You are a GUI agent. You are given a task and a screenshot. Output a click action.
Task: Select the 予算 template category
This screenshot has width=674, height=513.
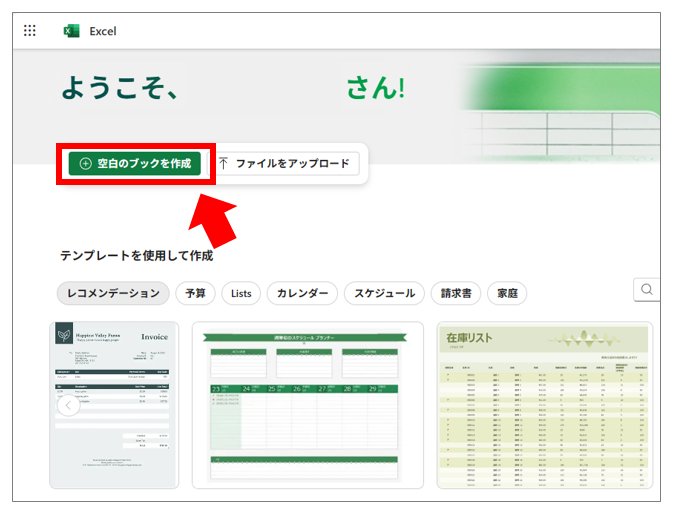tap(195, 293)
